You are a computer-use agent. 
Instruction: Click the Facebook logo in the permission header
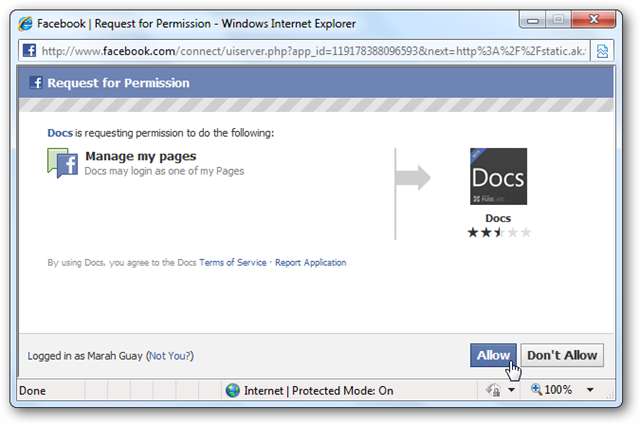point(36,83)
